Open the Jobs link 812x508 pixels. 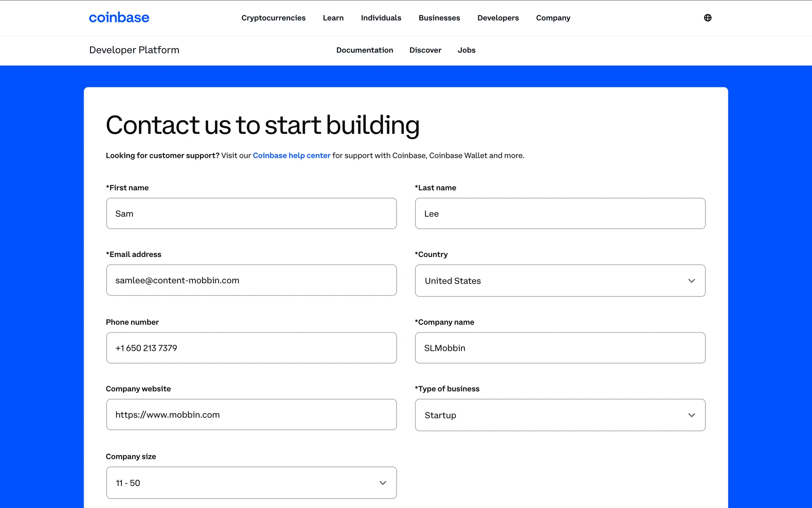click(466, 50)
